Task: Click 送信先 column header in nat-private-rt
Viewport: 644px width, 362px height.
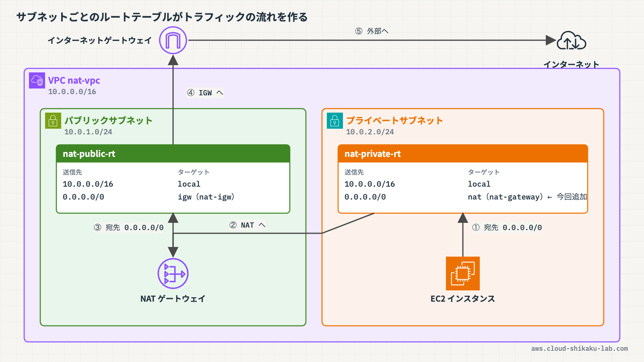Action: 354,172
